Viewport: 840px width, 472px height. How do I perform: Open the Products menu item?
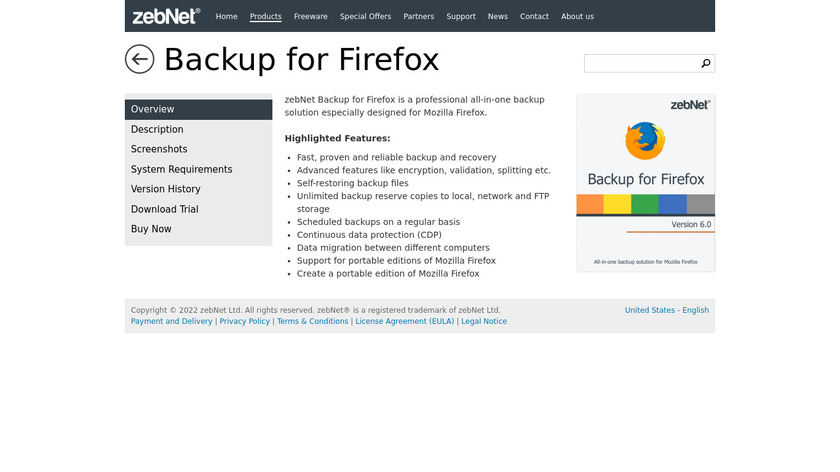[265, 17]
